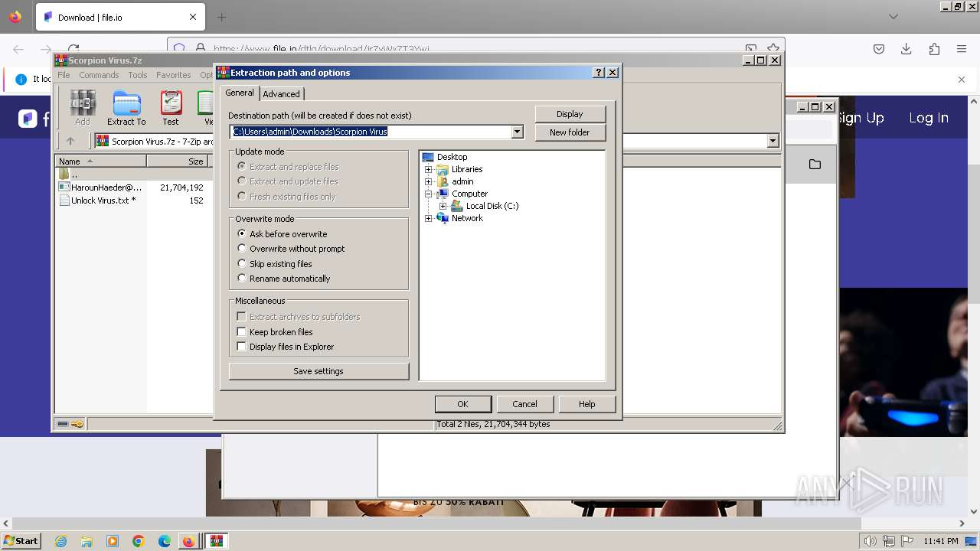980x551 pixels.
Task: Click the Test archive toolbar icon
Action: click(x=171, y=108)
